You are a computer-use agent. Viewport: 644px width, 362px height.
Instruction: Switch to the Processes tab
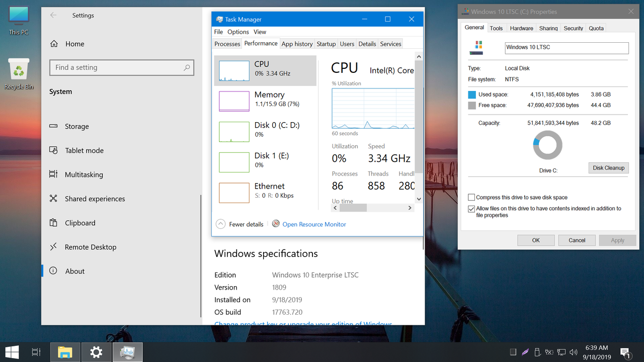pos(227,44)
